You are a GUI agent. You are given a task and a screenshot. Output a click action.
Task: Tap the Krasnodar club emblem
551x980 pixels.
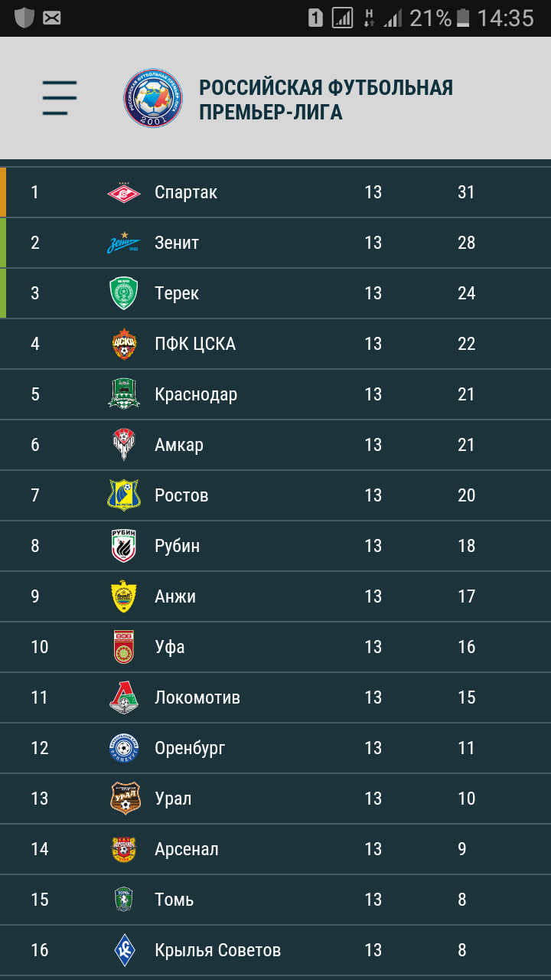(124, 394)
